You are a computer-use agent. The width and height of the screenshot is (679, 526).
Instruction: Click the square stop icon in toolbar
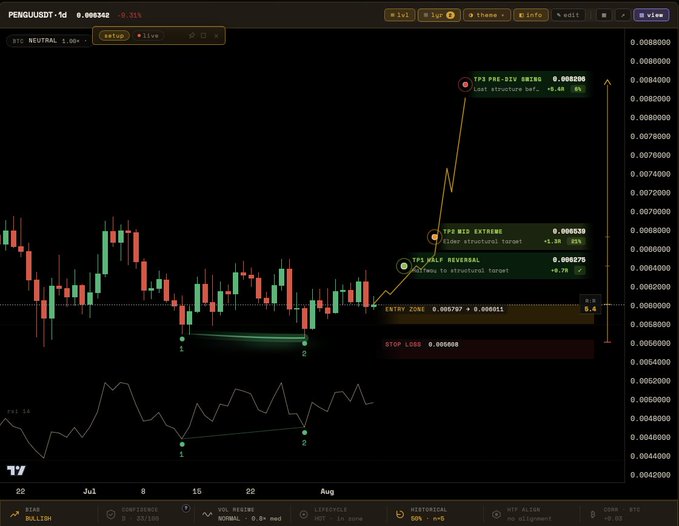pyautogui.click(x=604, y=15)
